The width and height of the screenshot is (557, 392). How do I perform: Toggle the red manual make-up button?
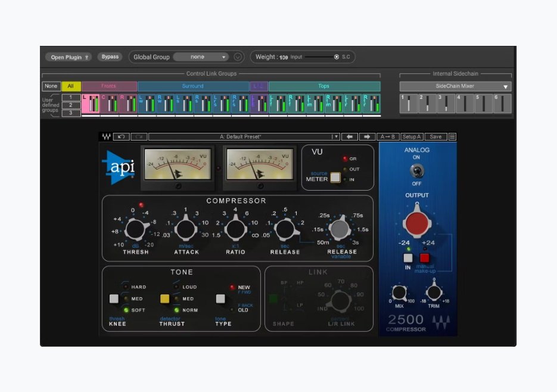(x=425, y=258)
